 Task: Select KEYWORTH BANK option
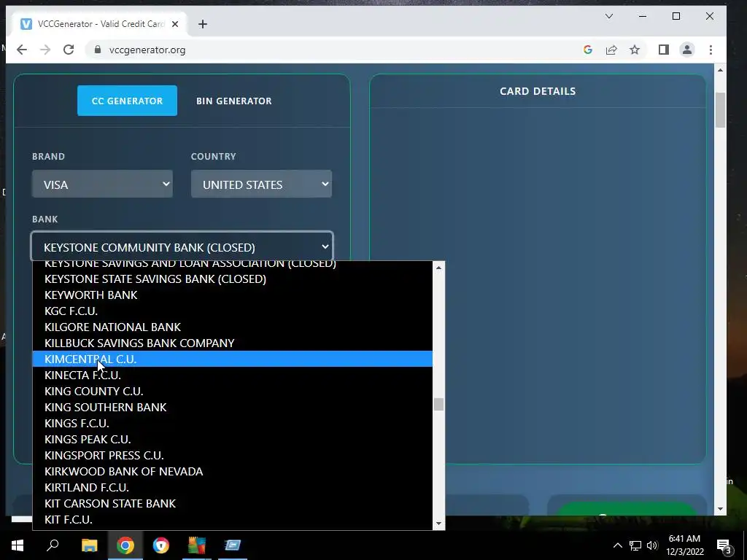coord(233,295)
